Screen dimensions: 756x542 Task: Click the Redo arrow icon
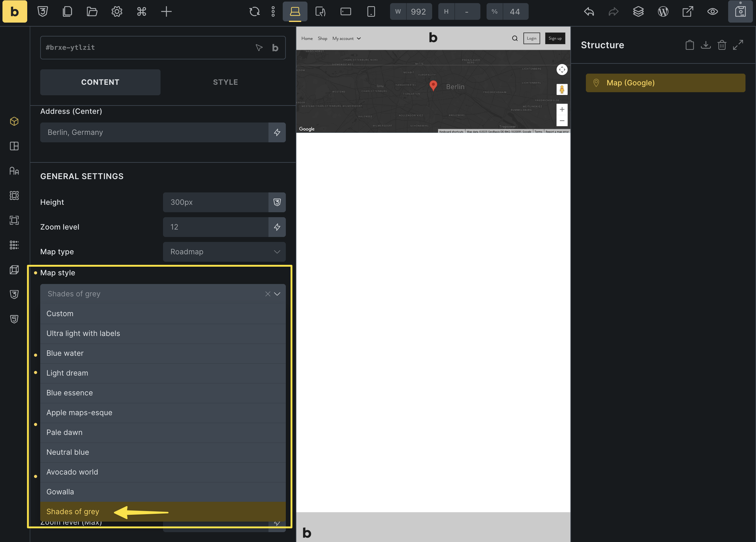614,12
